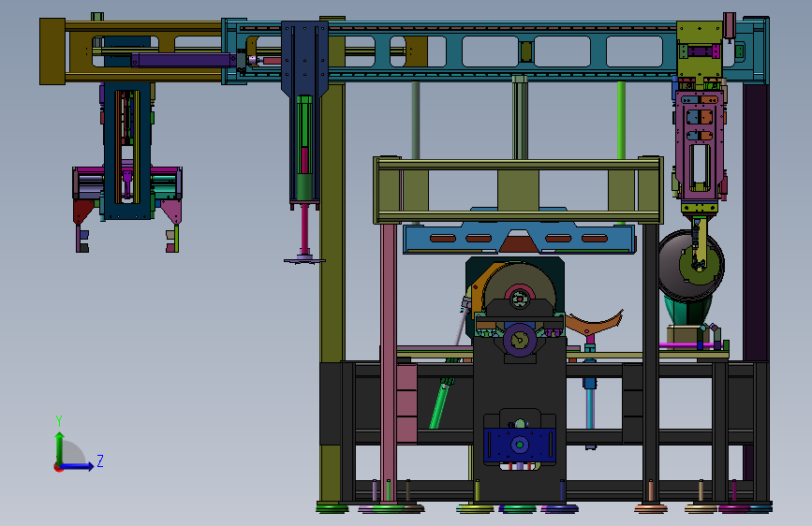812x526 pixels.
Task: Select the olive rectangular frame above the blue beam
Action: point(518,190)
